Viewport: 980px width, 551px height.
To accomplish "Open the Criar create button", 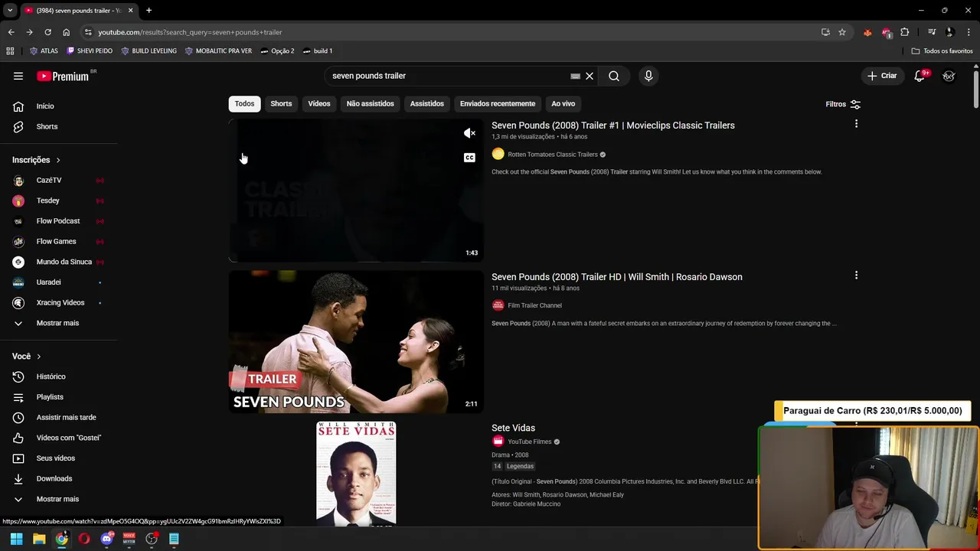I will point(881,76).
